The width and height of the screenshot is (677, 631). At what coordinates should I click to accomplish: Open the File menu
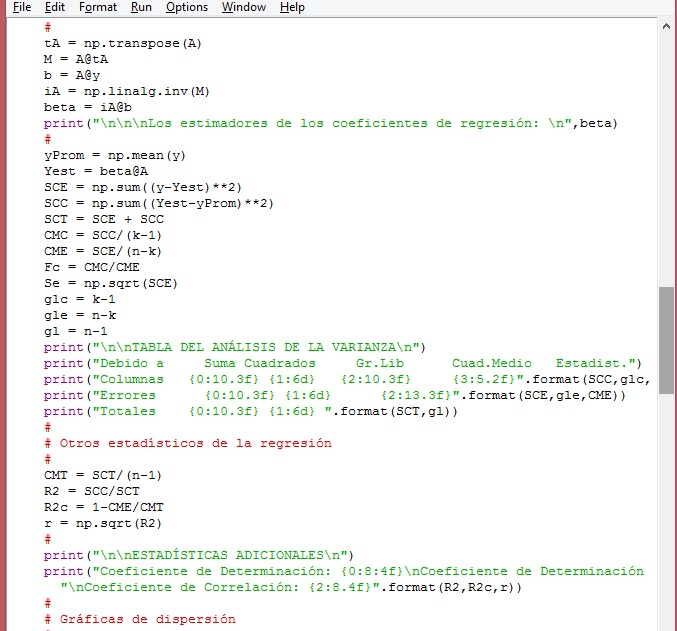tap(22, 7)
